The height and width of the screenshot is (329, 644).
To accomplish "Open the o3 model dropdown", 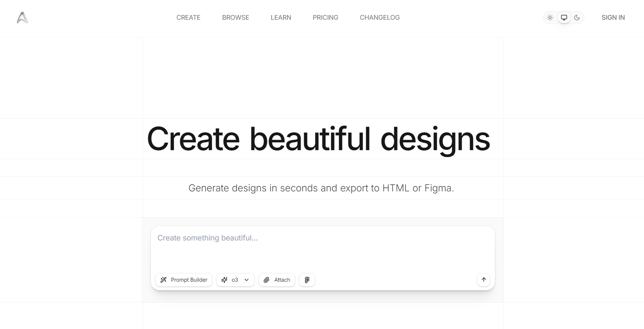I will pyautogui.click(x=235, y=280).
